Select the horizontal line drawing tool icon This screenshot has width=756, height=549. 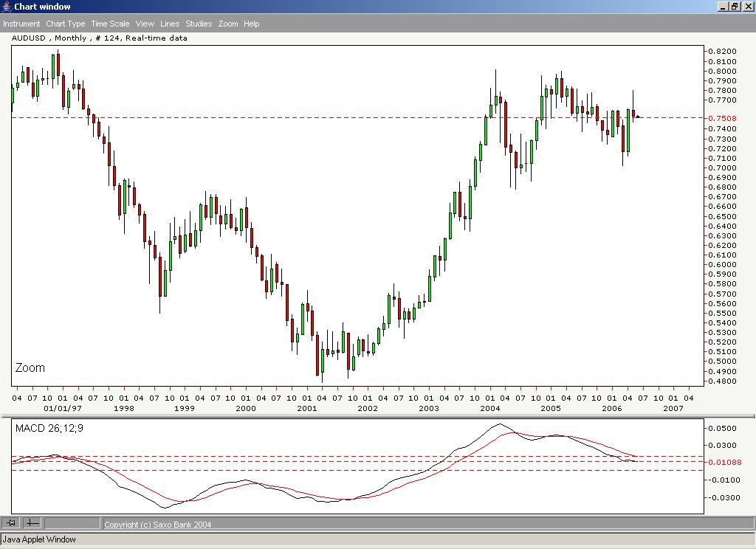pyautogui.click(x=32, y=523)
